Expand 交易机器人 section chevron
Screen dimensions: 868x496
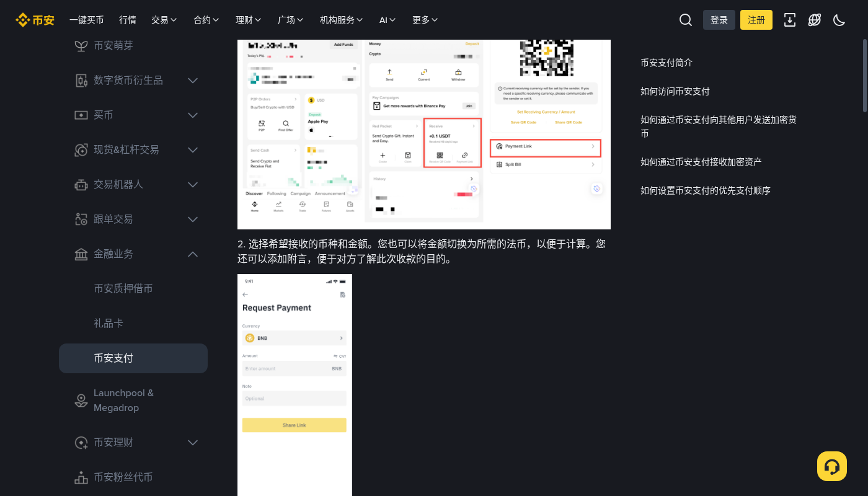click(x=193, y=185)
